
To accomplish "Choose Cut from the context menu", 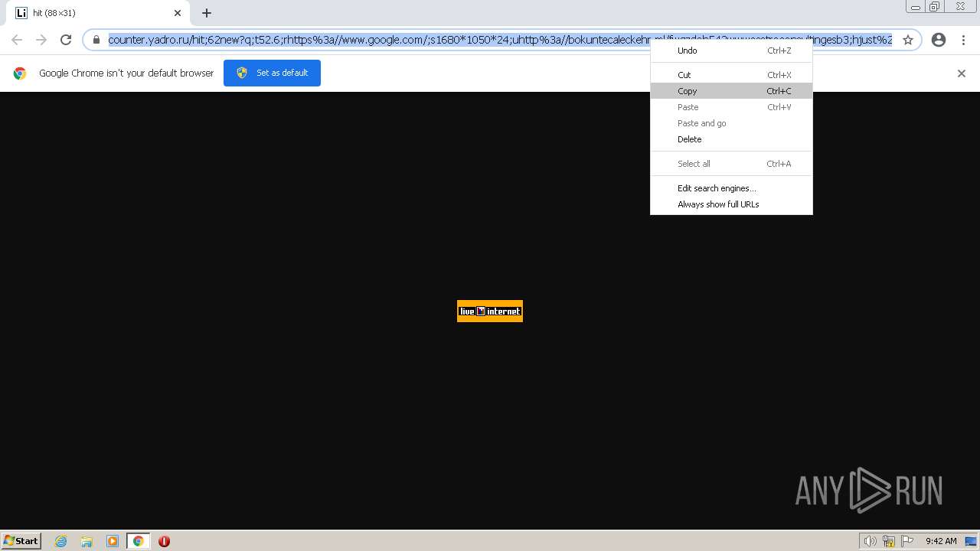I will pos(731,75).
